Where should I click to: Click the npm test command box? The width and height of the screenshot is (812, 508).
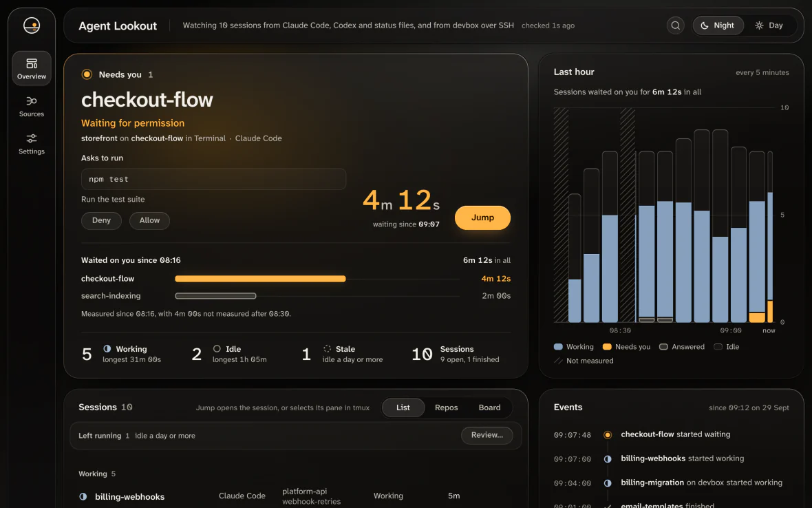tap(213, 179)
